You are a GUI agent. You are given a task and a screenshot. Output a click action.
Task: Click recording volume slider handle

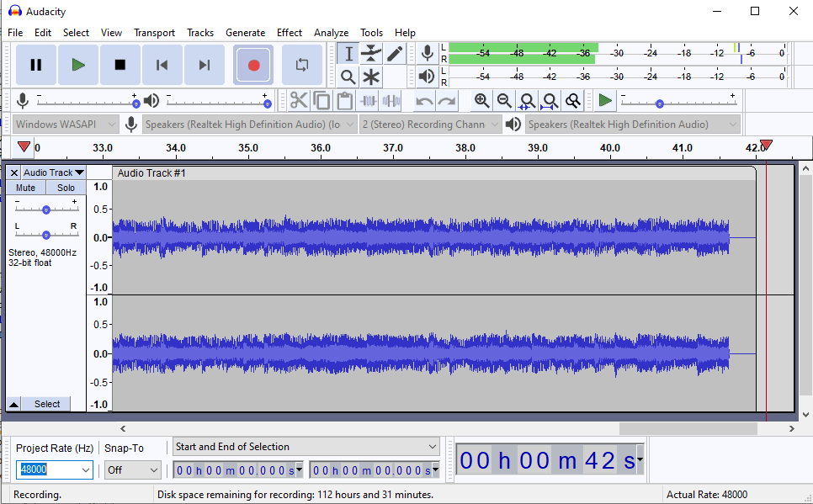(x=135, y=104)
